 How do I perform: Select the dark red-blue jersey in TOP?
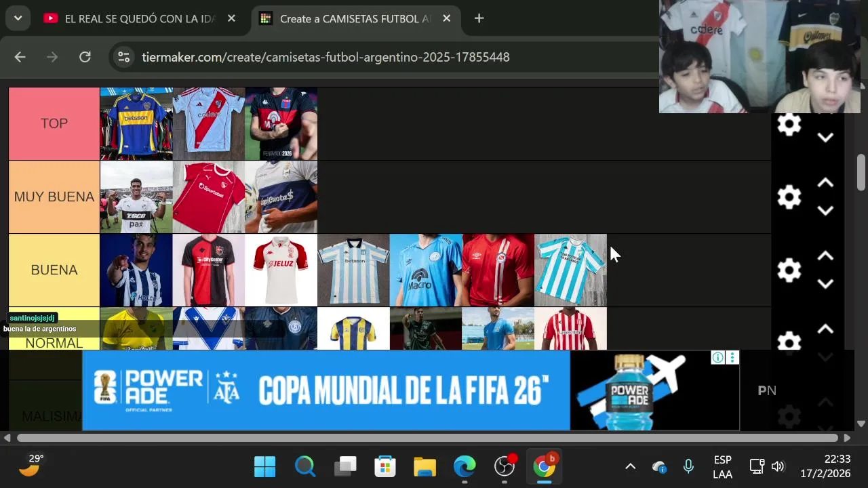[x=281, y=123]
